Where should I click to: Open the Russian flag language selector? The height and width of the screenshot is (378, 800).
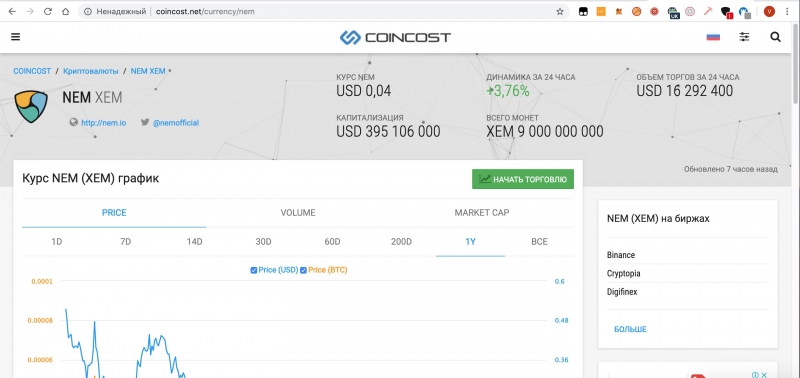713,37
